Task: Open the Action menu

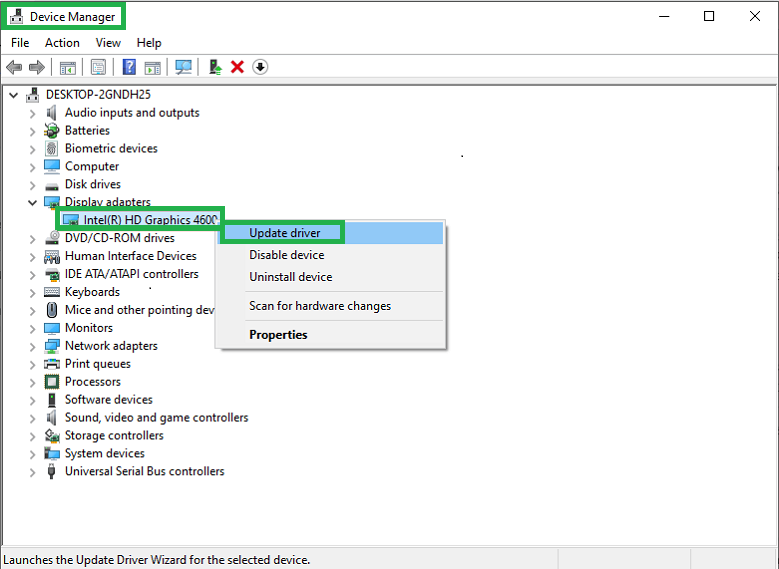Action: [62, 43]
